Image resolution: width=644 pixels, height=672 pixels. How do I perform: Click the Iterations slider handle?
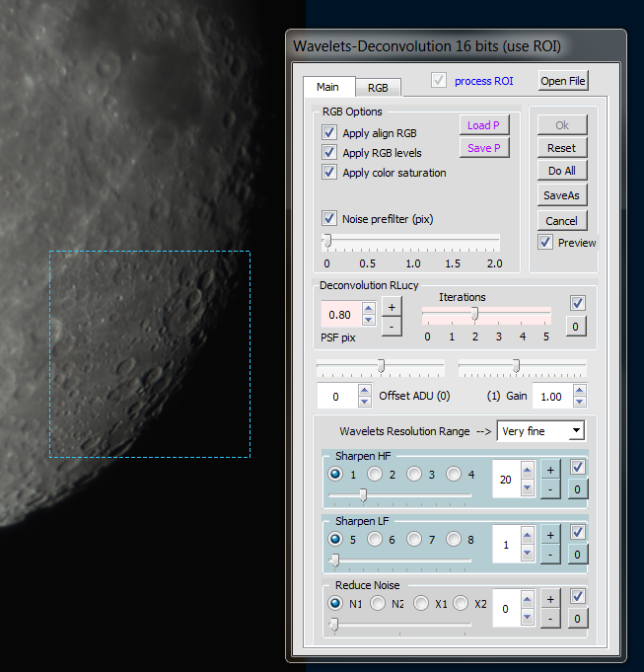[475, 313]
